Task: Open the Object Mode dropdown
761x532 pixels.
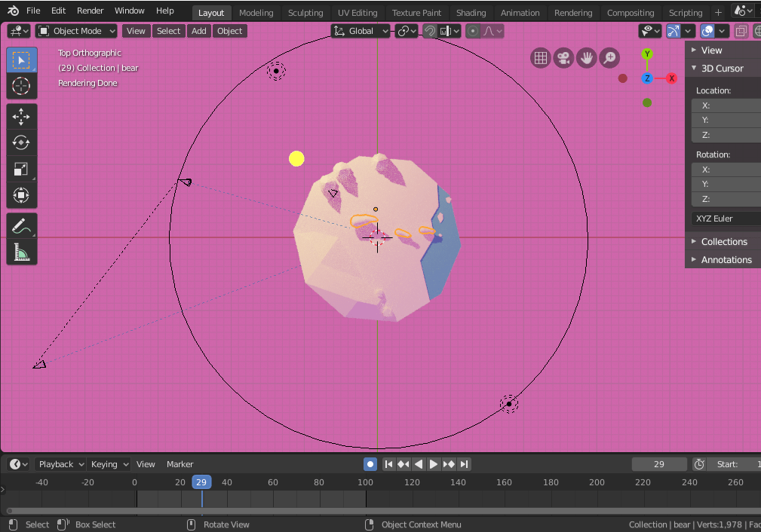Action: pos(77,31)
